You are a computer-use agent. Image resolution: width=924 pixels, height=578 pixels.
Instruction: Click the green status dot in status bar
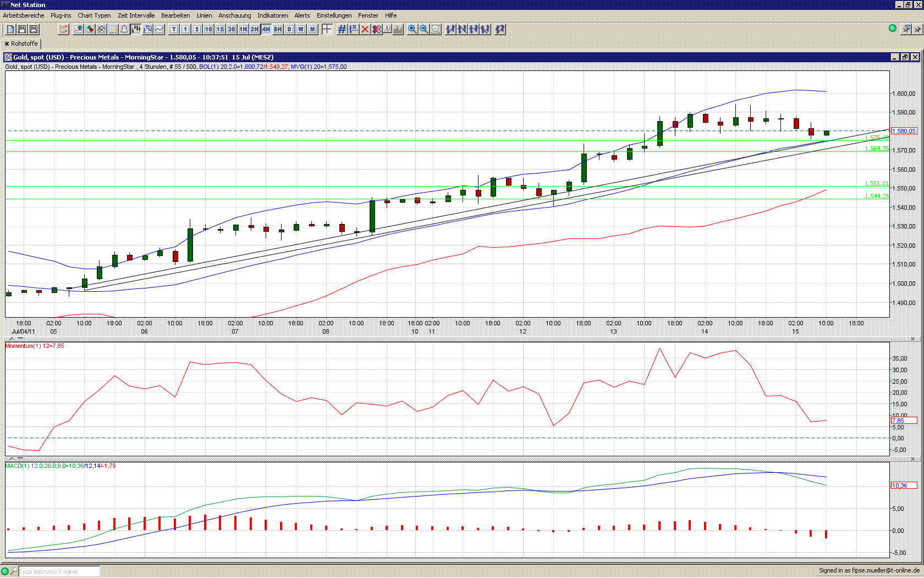tap(5, 571)
